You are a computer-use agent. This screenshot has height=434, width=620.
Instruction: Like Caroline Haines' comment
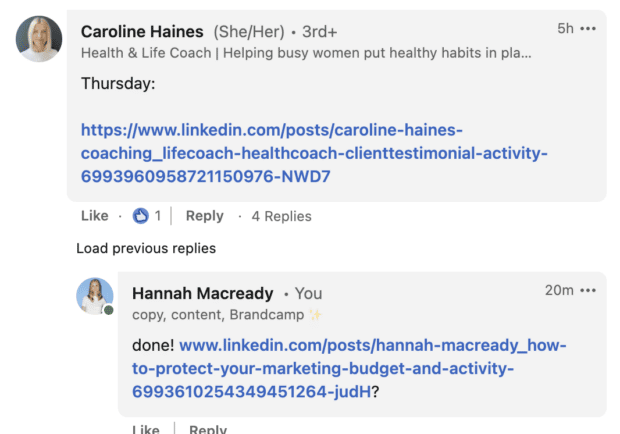tap(94, 215)
